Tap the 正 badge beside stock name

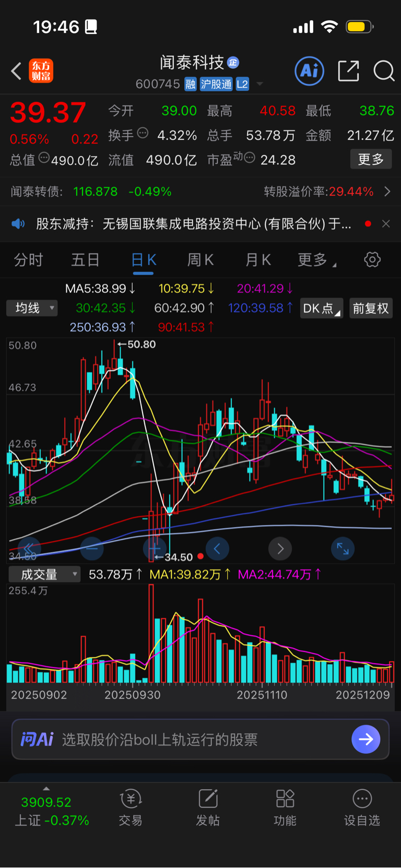click(233, 63)
